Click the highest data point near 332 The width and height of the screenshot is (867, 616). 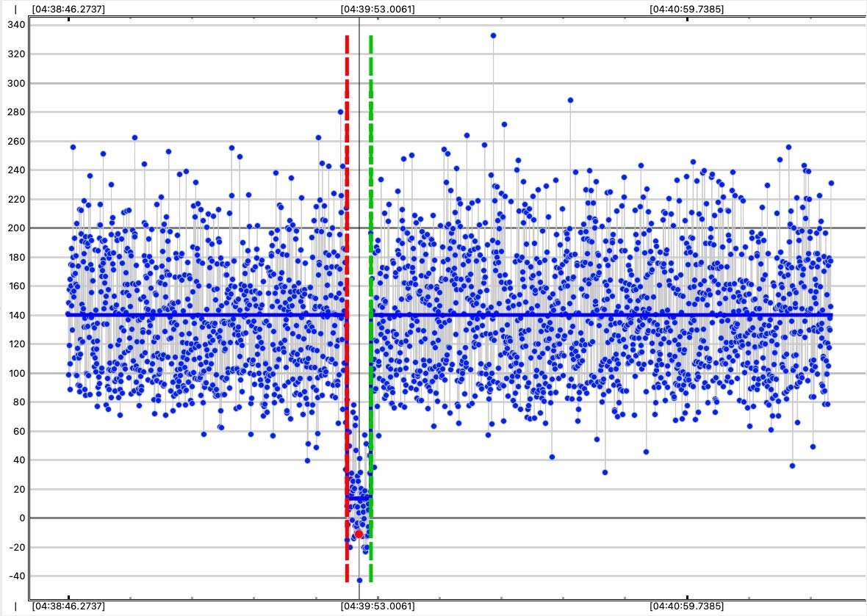493,35
